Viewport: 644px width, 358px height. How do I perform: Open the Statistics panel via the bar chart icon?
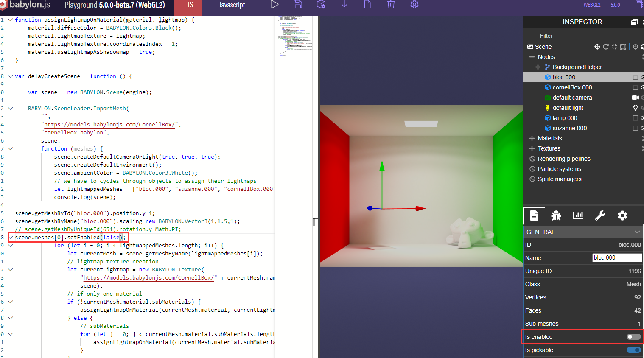(578, 215)
